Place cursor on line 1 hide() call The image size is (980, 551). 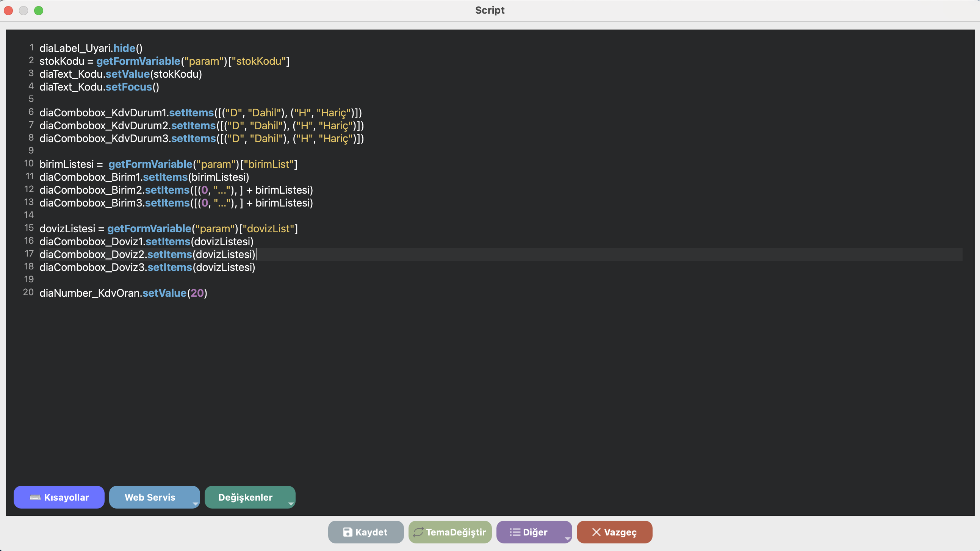124,49
